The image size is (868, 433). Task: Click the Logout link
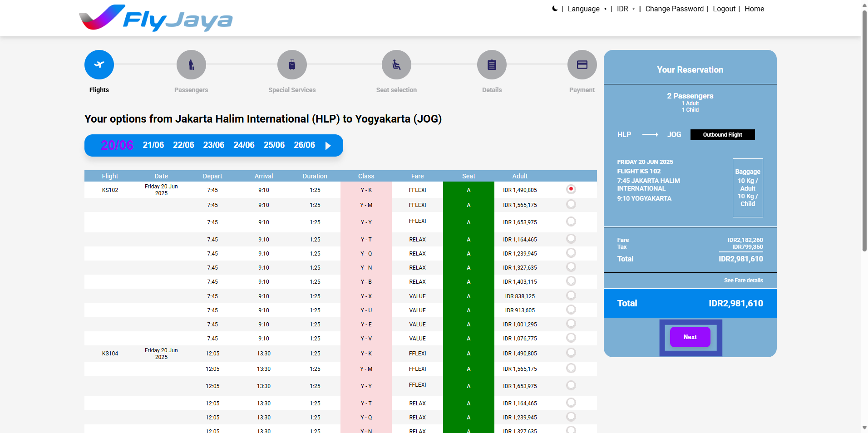tap(724, 9)
